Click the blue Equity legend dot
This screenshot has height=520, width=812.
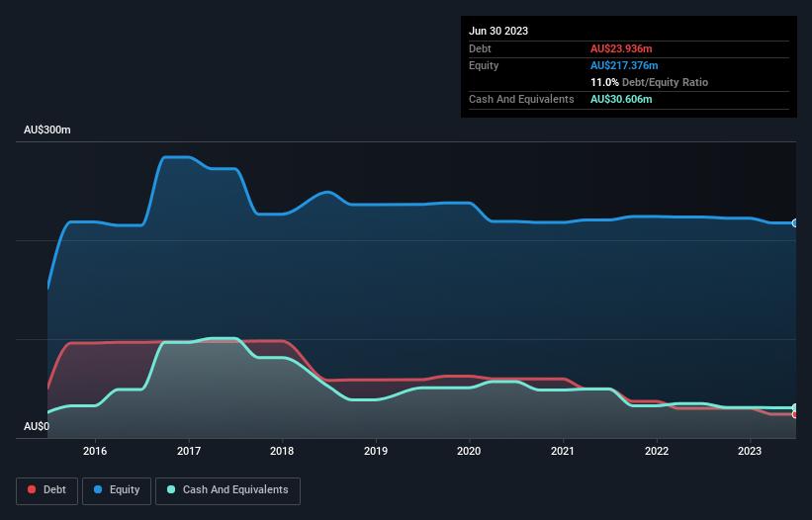(x=97, y=489)
